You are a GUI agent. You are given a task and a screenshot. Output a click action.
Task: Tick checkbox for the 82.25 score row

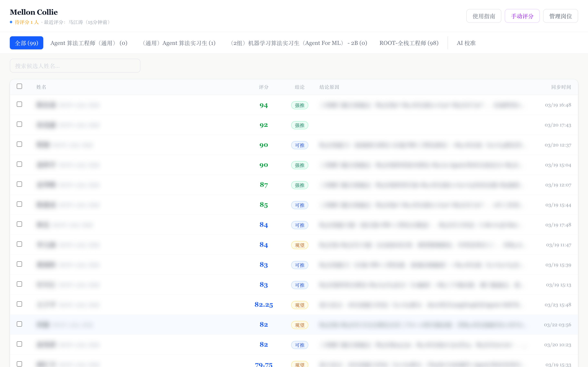coord(19,304)
